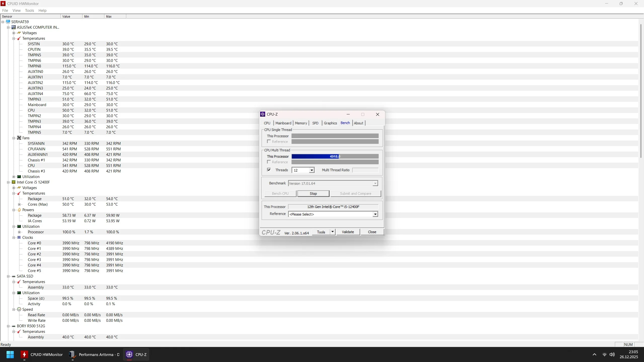This screenshot has height=362, width=644.
Task: Click the SATA SSD drive icon
Action: (14, 276)
